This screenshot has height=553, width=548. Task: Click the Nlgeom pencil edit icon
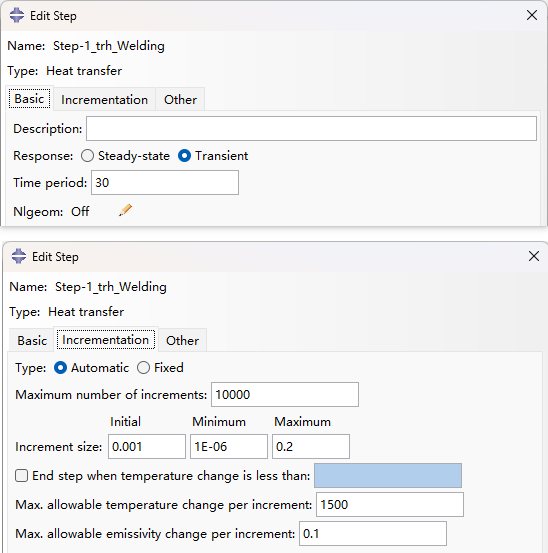point(125,210)
